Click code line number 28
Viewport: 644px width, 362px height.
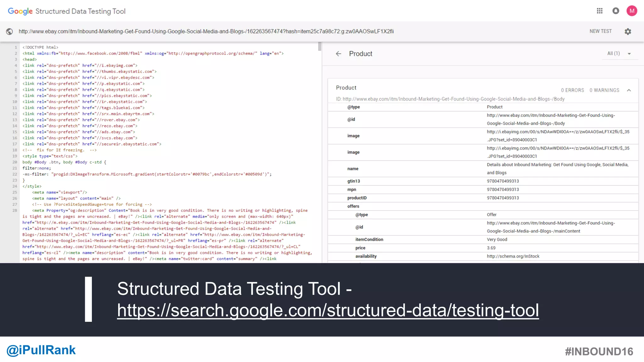tap(15, 211)
